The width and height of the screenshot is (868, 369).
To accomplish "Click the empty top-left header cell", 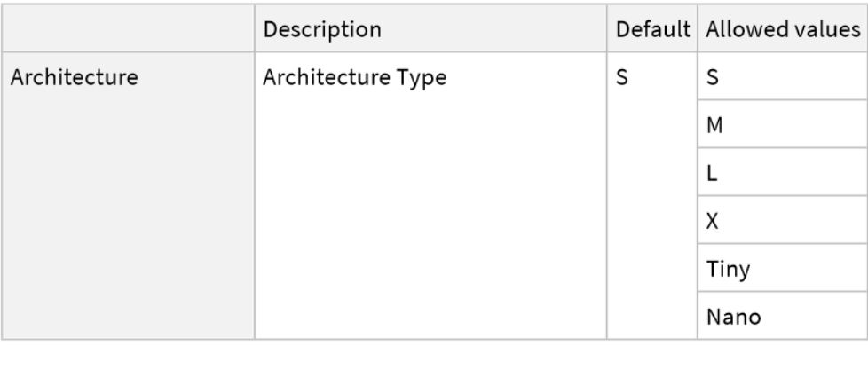I will [x=128, y=29].
